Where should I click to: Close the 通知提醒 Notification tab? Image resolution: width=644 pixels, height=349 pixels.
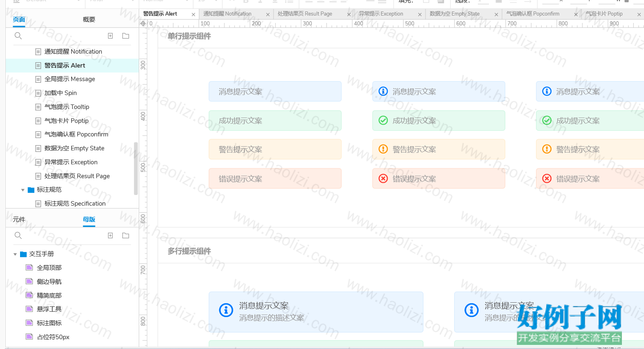pos(268,14)
